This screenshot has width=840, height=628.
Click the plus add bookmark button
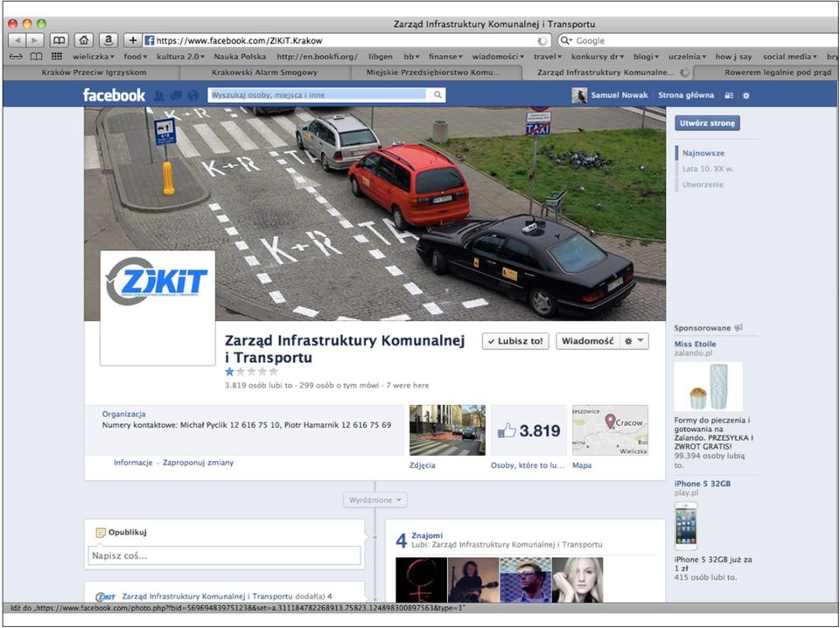coord(133,40)
